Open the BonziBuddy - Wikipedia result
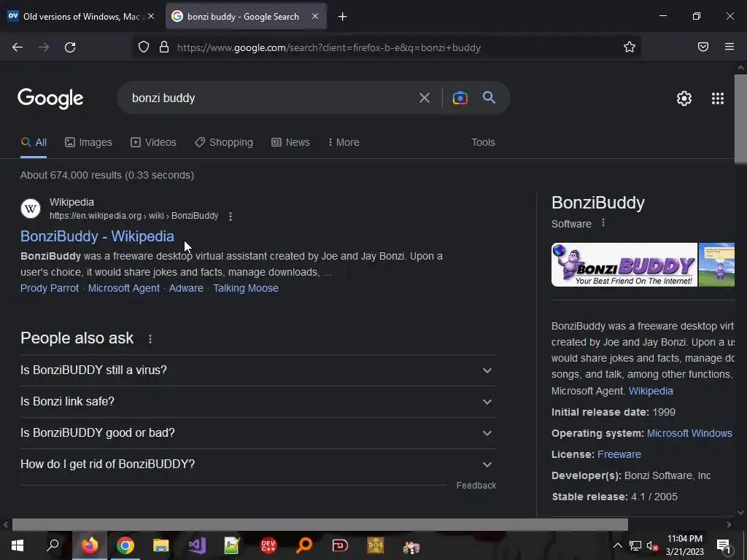Viewport: 747px width, 560px height. 97,236
